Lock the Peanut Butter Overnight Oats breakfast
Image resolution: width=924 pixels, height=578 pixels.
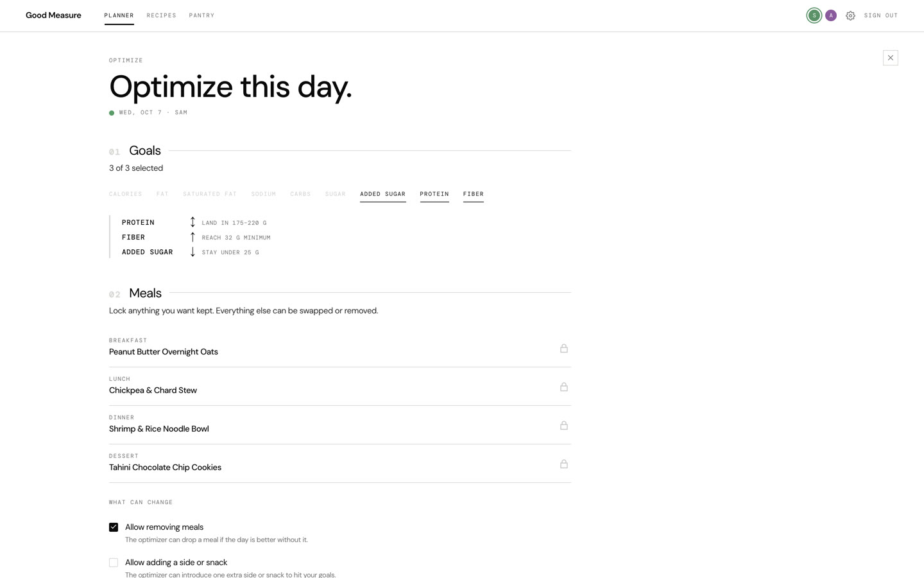point(563,348)
